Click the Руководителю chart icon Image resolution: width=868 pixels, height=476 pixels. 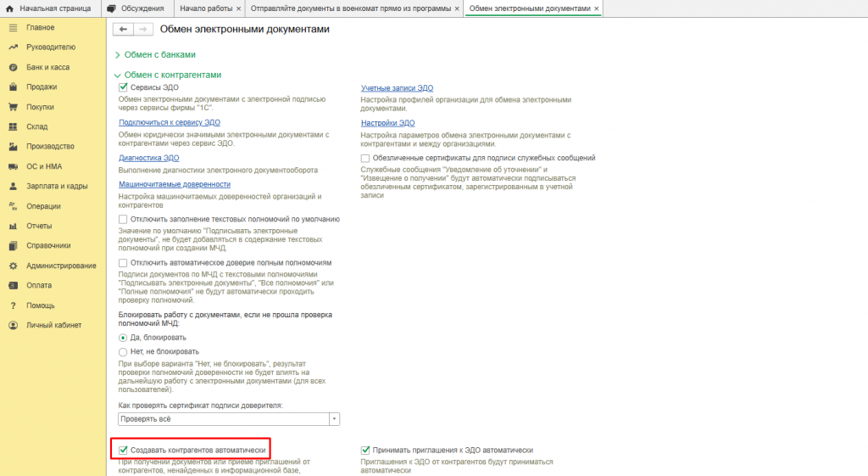pyautogui.click(x=14, y=48)
